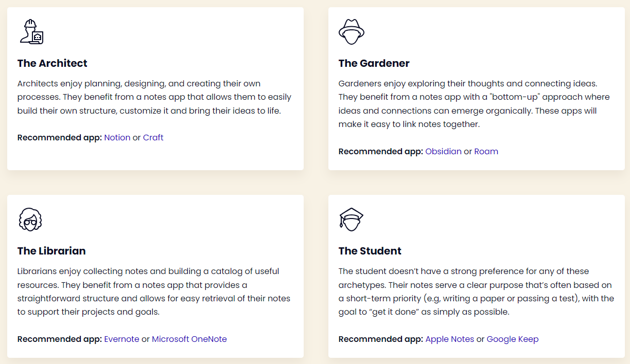
Task: Click the Student description paragraph
Action: point(476,292)
